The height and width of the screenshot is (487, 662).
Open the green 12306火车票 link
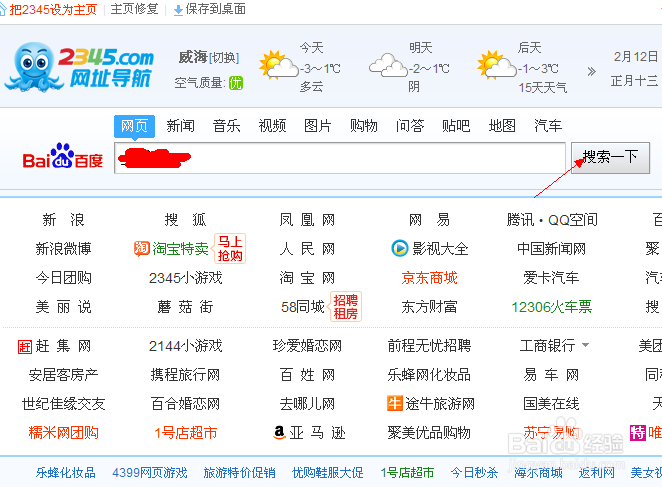[551, 307]
